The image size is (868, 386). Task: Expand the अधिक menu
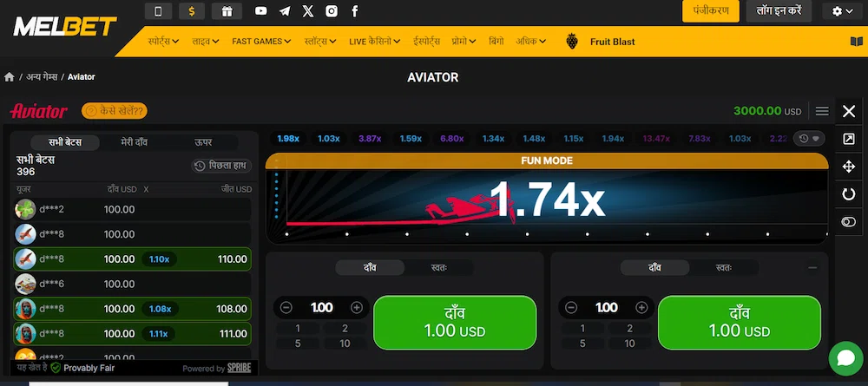click(531, 42)
